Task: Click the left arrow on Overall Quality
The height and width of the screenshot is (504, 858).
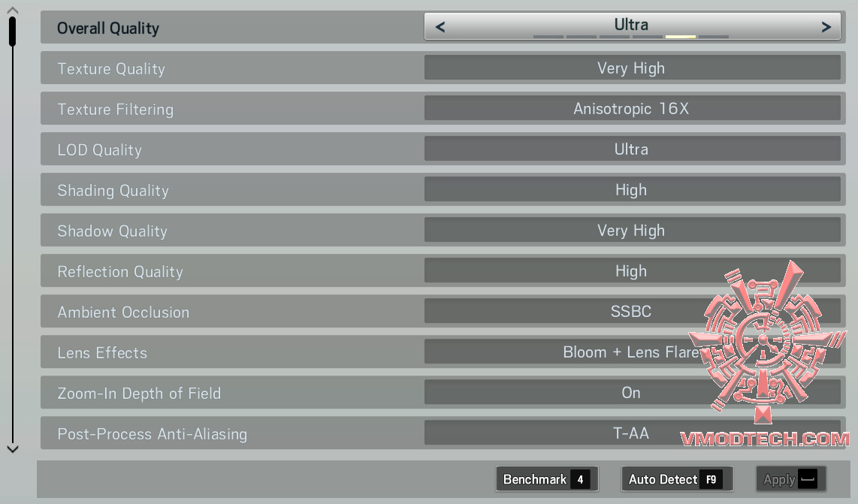Action: (x=440, y=28)
